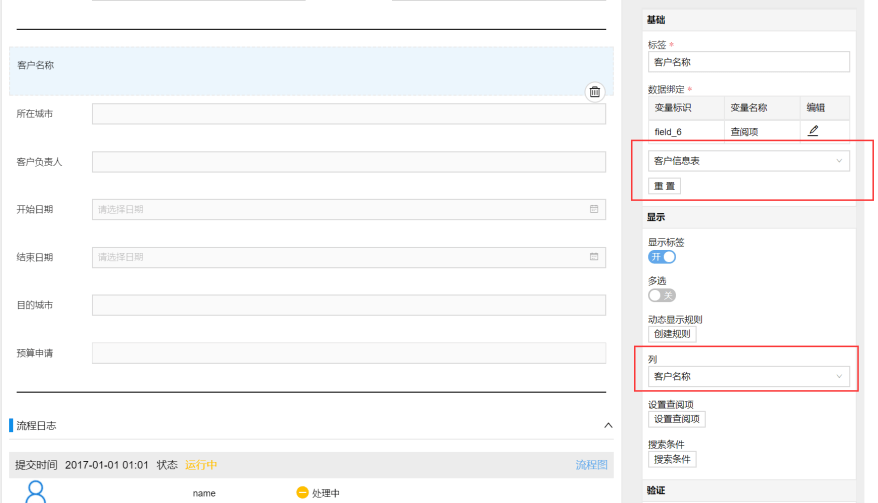Image resolution: width=878 pixels, height=503 pixels.
Task: Click the pencil edit icon for field_6
Action: click(x=813, y=131)
